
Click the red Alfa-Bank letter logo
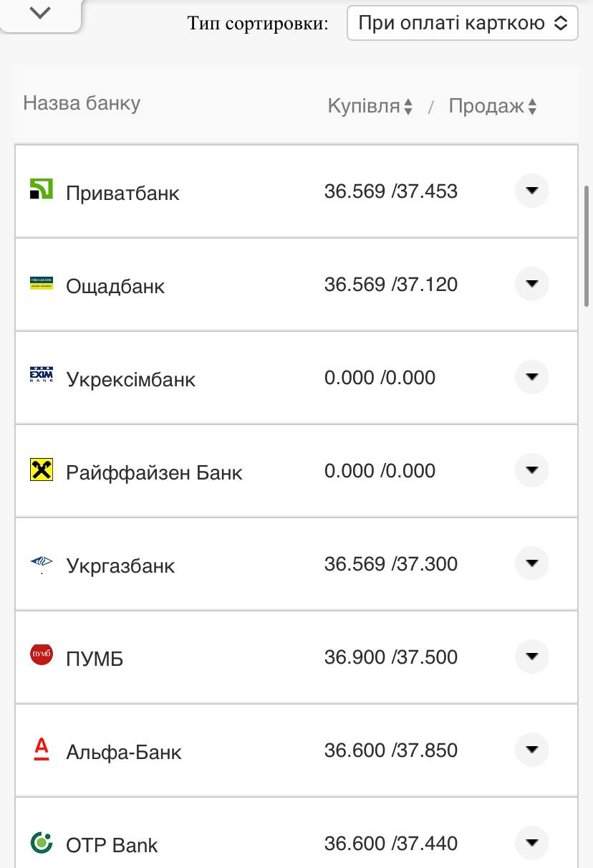(x=42, y=749)
